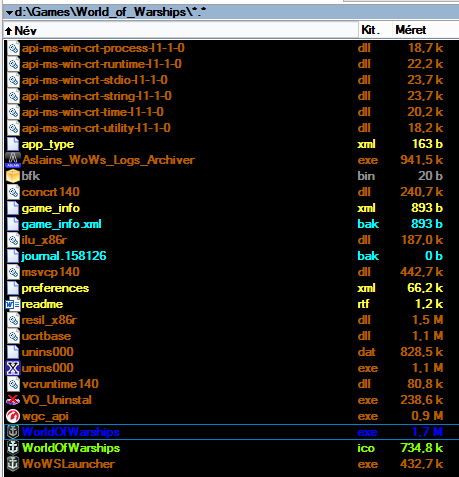
Task: Click the WorldOfWarships exe anchor icon
Action: click(x=13, y=432)
